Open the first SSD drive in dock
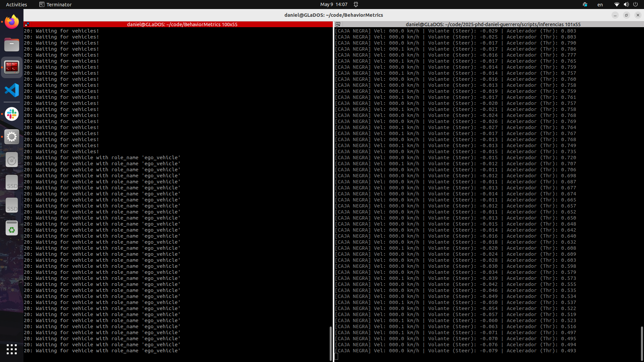 coord(12,182)
